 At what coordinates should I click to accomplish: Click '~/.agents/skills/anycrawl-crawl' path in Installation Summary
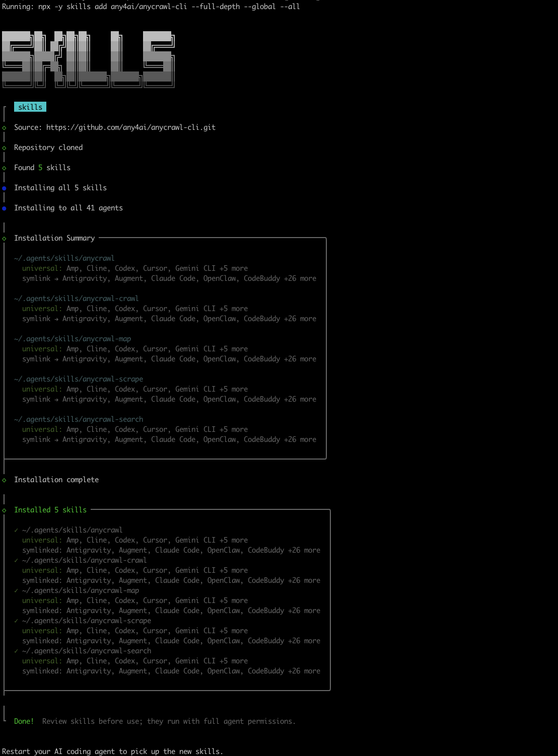coord(77,298)
